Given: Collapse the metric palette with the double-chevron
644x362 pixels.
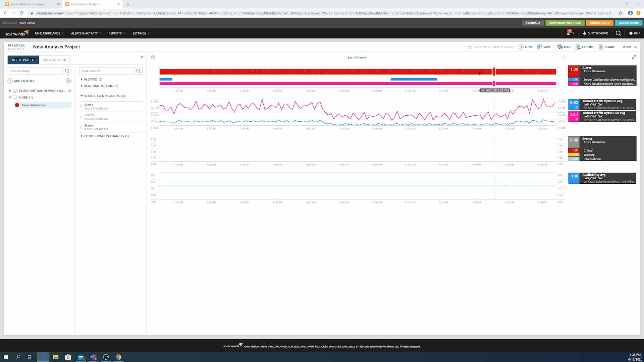Looking at the screenshot, I should [x=141, y=57].
